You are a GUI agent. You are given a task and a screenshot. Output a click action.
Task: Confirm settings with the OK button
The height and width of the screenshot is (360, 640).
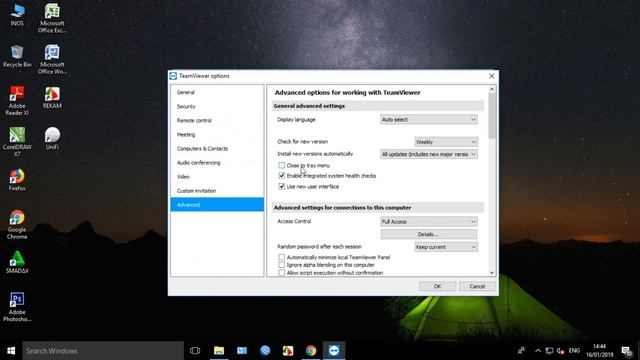pyautogui.click(x=437, y=286)
